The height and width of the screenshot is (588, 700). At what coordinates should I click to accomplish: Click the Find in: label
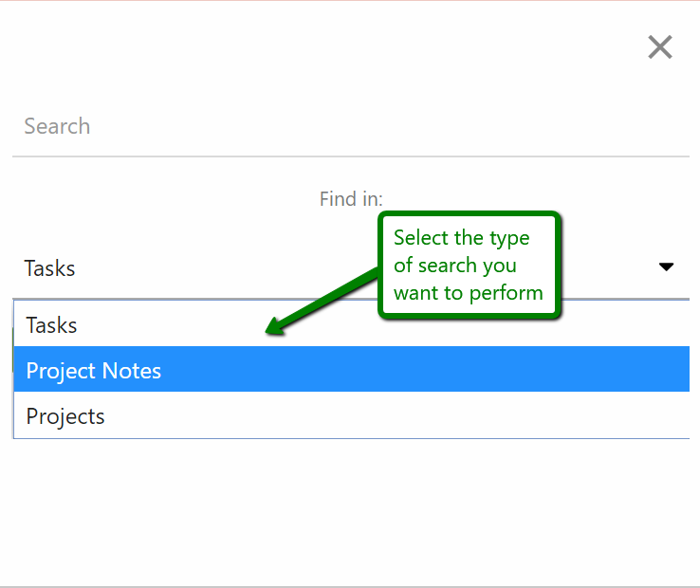[x=351, y=199]
